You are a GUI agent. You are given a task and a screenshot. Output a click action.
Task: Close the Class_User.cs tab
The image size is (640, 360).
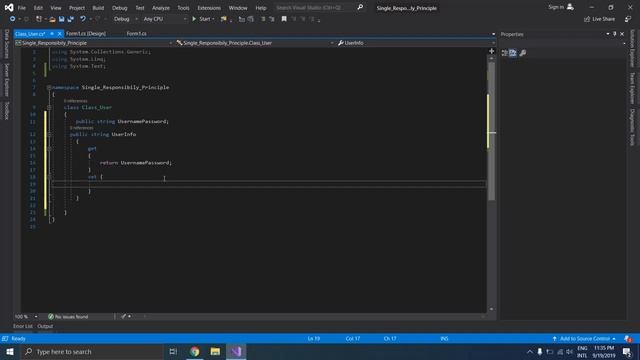[x=60, y=33]
